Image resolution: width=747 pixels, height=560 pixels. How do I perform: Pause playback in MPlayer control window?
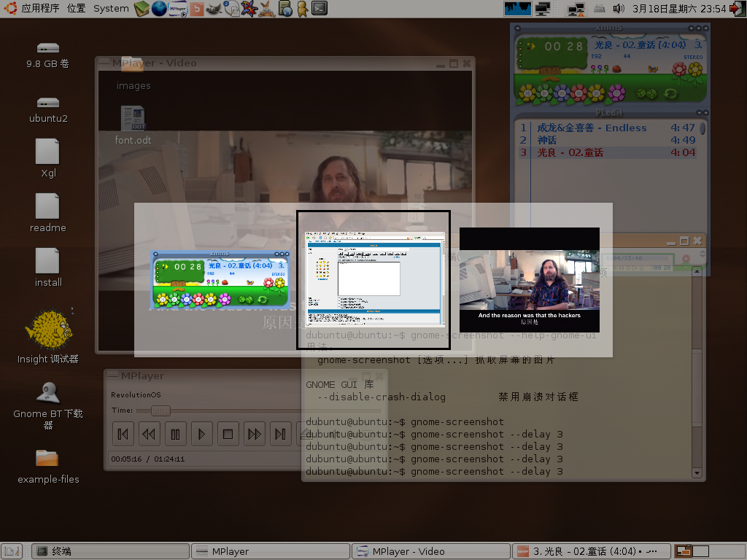tap(175, 434)
